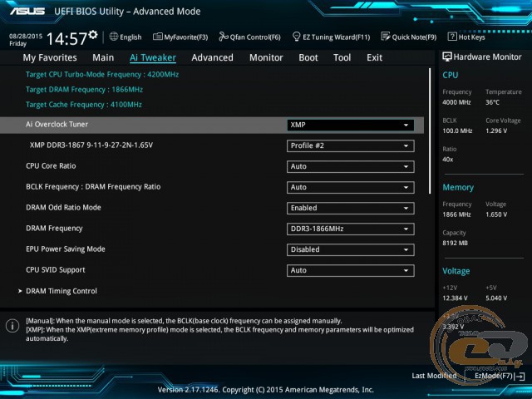Viewport: 532px width, 399px height.
Task: Click the Hardware Monitor screen icon
Action: (x=447, y=57)
